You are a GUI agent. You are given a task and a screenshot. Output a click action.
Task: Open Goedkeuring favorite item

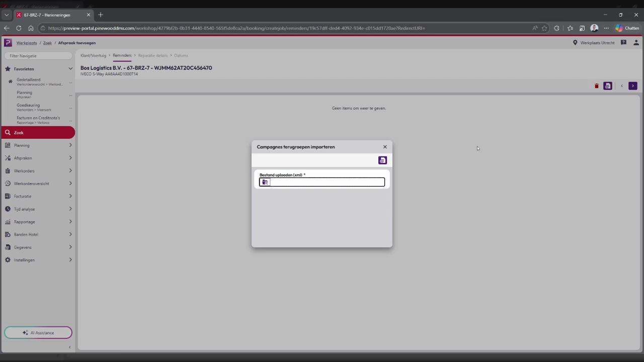[34, 107]
